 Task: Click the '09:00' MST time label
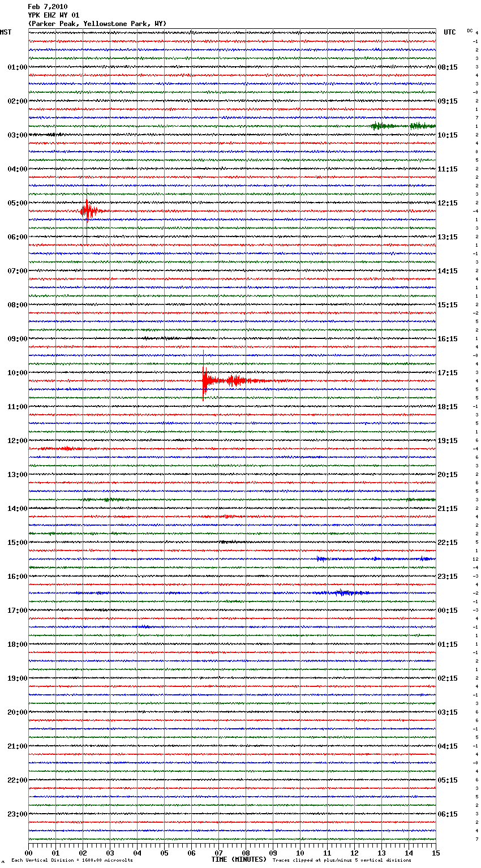pyautogui.click(x=18, y=339)
